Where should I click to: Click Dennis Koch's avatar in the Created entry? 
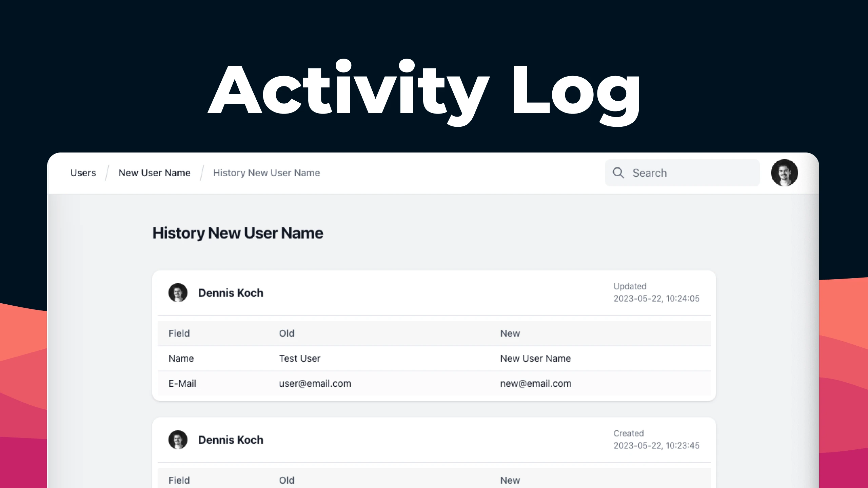pos(179,440)
